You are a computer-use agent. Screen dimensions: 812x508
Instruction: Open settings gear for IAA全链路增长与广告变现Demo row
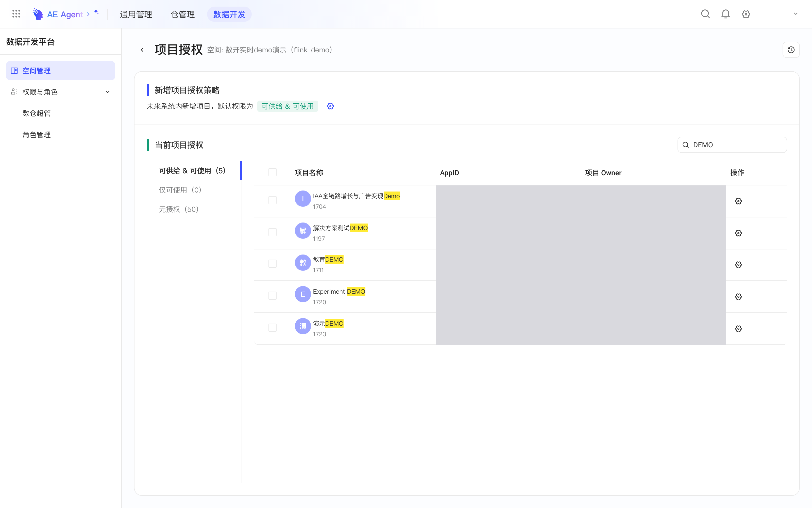pos(738,201)
